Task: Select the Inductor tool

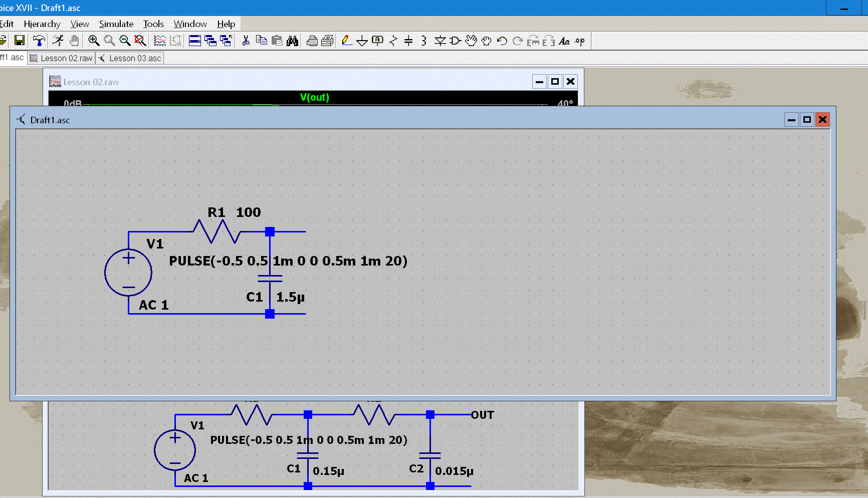Action: 424,41
